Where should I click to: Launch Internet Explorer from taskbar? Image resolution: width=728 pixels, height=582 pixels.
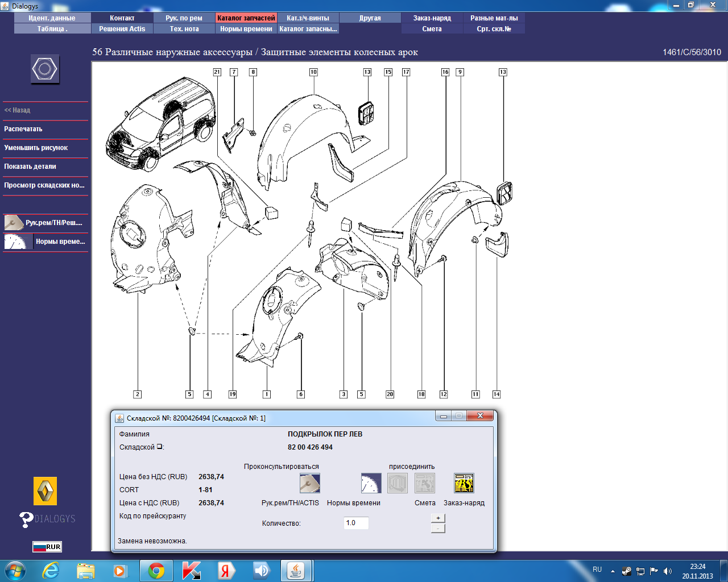(51, 571)
